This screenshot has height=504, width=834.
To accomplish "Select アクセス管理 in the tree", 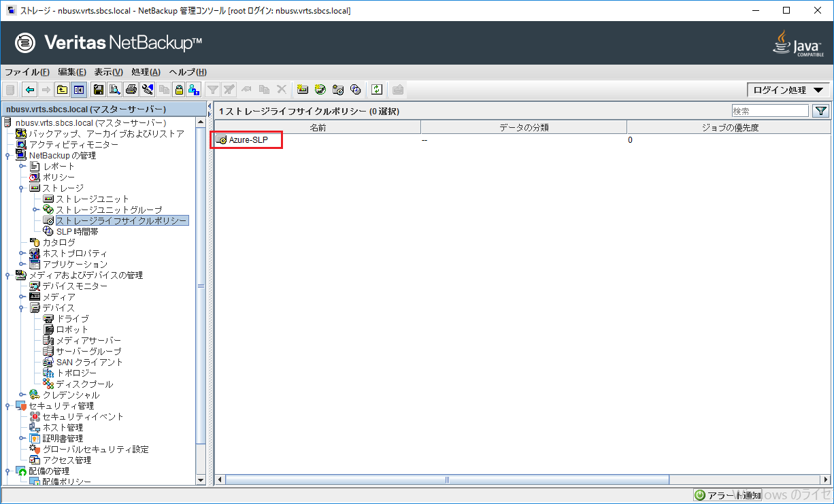I will (x=67, y=460).
